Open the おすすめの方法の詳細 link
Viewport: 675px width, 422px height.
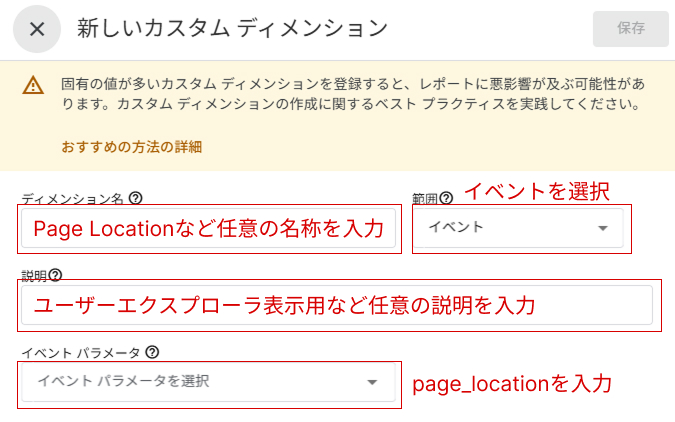(x=132, y=147)
